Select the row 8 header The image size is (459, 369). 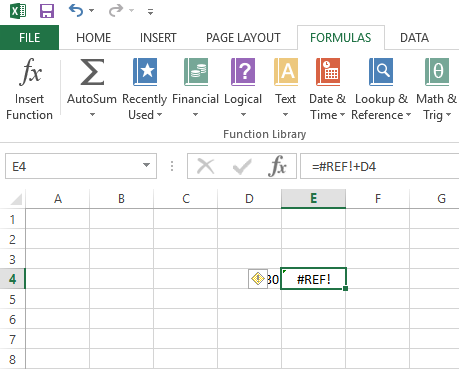click(13, 359)
